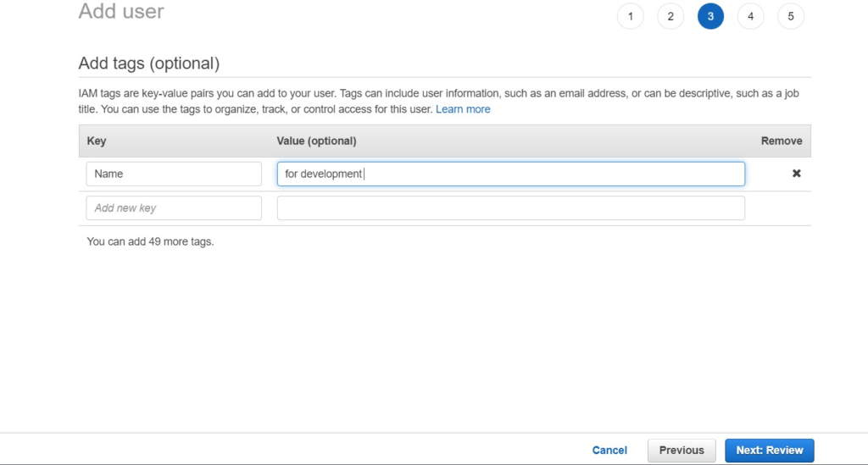Viewport: 868px width, 465px height.
Task: Click the Add new key field
Action: (x=174, y=208)
